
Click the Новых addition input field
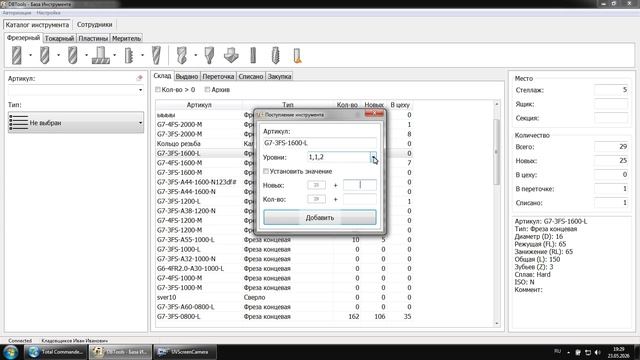tap(360, 185)
